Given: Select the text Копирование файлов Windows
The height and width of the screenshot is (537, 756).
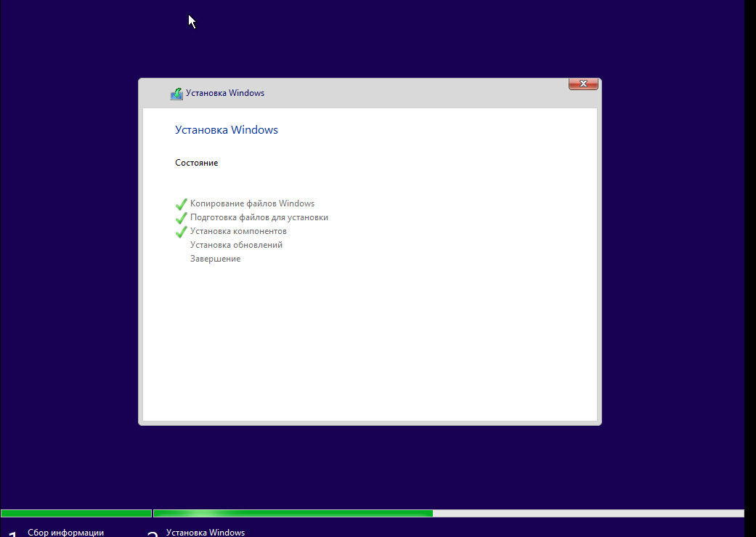Looking at the screenshot, I should coord(252,203).
